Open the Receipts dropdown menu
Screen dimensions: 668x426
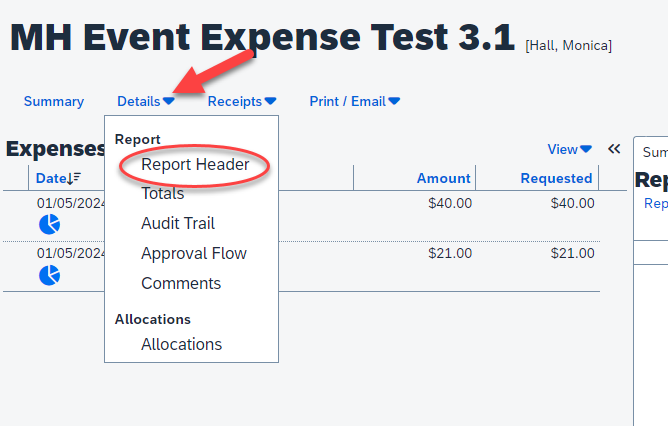[x=242, y=101]
